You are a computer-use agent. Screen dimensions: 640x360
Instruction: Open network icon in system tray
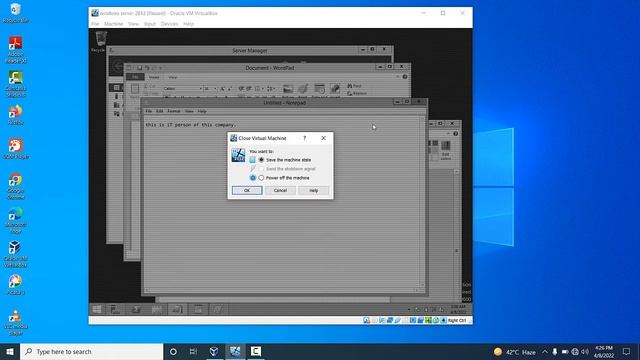point(575,352)
